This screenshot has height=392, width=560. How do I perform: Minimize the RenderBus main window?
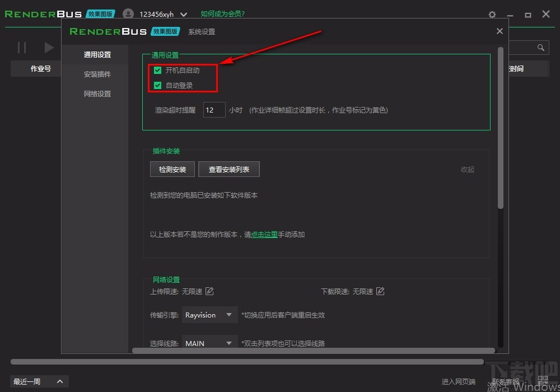coord(510,15)
